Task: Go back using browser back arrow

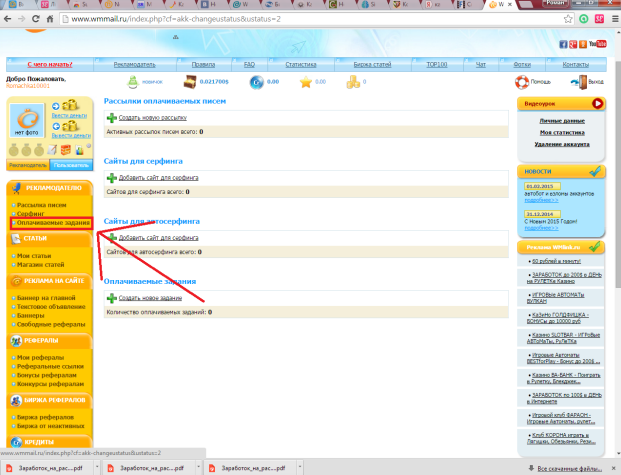Action: pyautogui.click(x=7, y=19)
